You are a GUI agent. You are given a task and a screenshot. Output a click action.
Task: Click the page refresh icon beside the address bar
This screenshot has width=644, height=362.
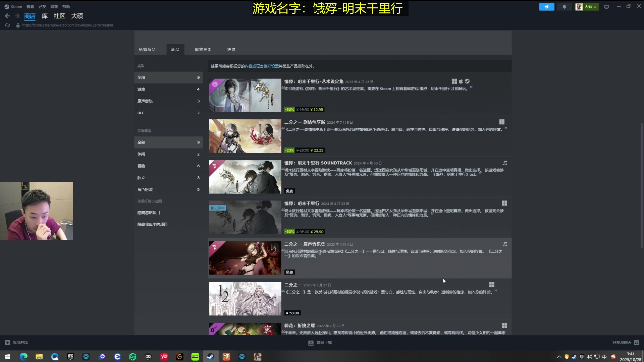7,25
